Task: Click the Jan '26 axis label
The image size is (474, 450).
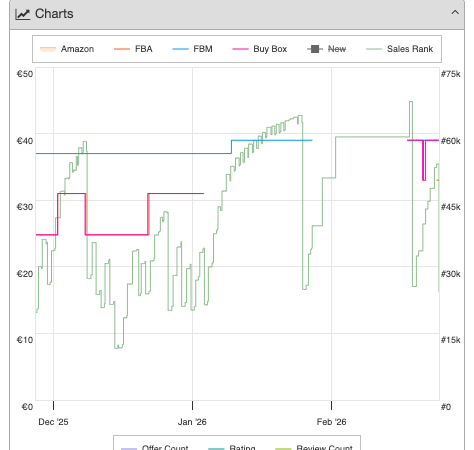Action: (192, 422)
